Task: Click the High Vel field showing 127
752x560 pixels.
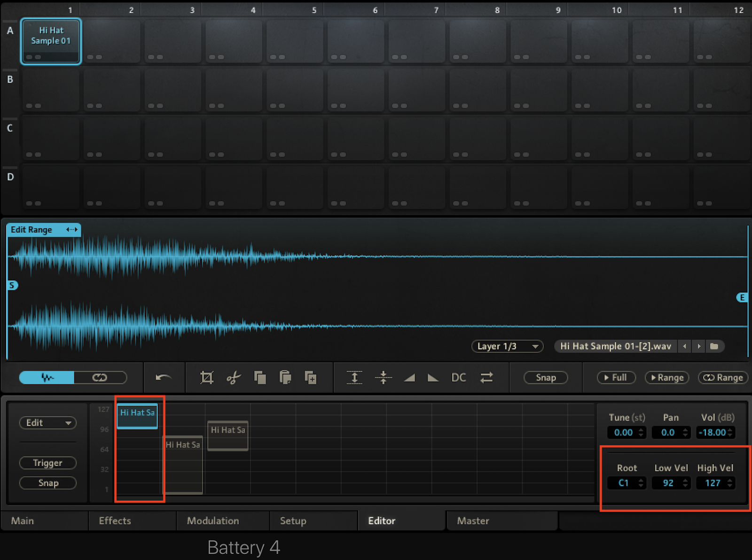Action: point(712,483)
